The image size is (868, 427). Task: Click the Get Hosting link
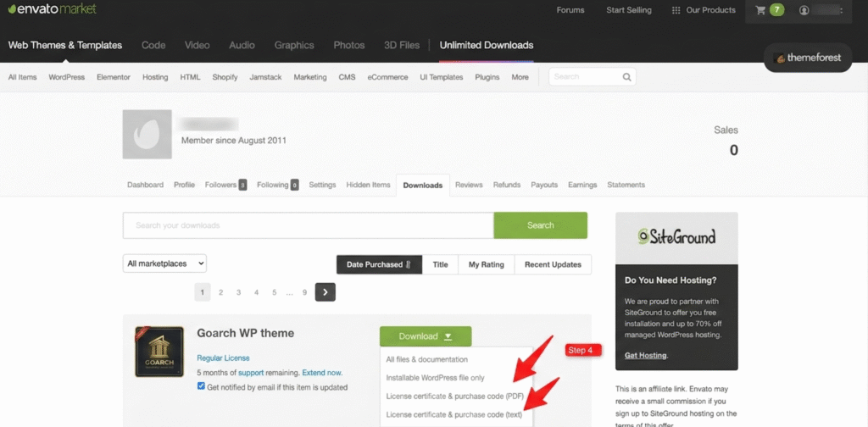coord(645,356)
